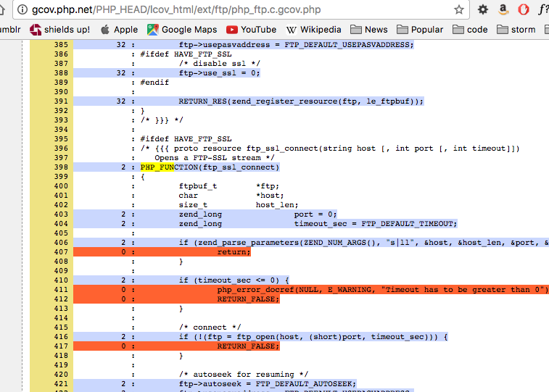Click the '/* }}} */' comment on line 393
549x392 pixels.
coord(162,120)
